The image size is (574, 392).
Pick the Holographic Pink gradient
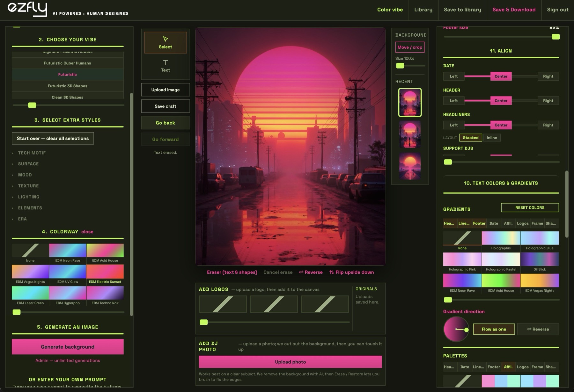[x=462, y=262]
